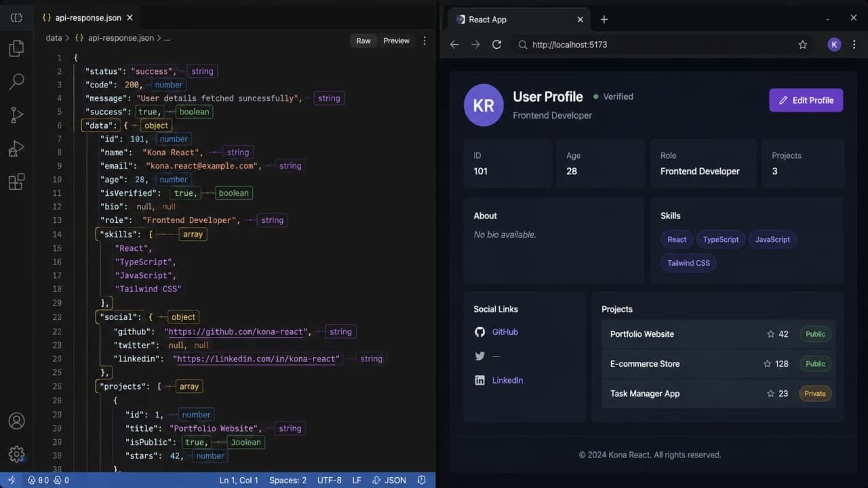
Task: Open Run and Debug icon
Action: pos(16,148)
